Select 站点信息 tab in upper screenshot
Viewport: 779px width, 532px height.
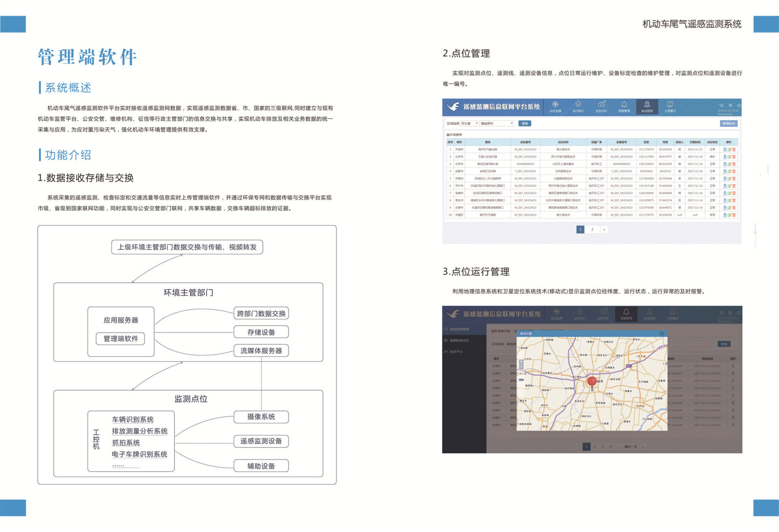tap(647, 106)
